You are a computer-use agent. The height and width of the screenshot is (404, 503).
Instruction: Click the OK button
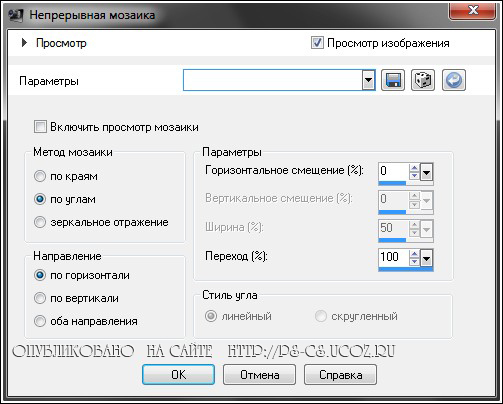coord(178,375)
